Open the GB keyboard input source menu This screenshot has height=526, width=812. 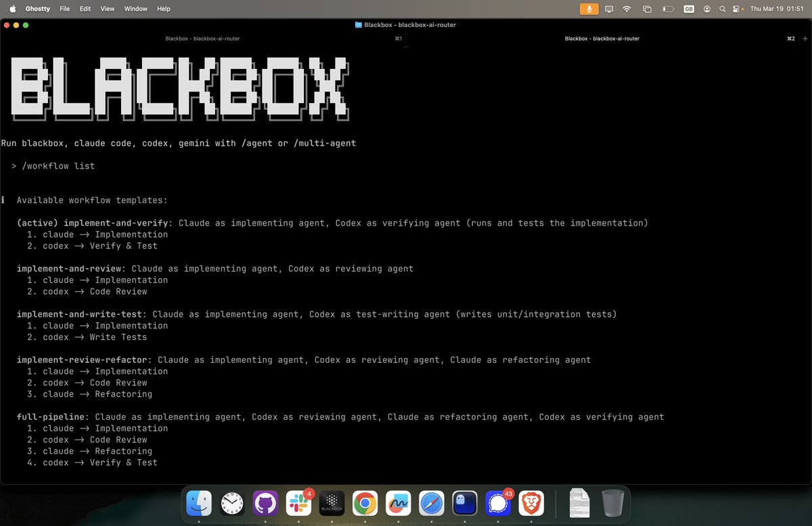(689, 9)
